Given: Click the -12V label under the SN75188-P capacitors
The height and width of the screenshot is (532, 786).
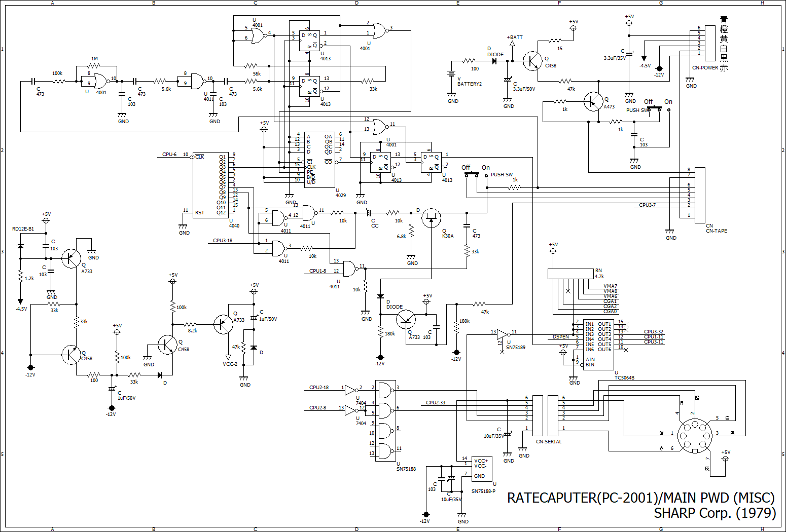Looking at the screenshot, I should tap(425, 521).
